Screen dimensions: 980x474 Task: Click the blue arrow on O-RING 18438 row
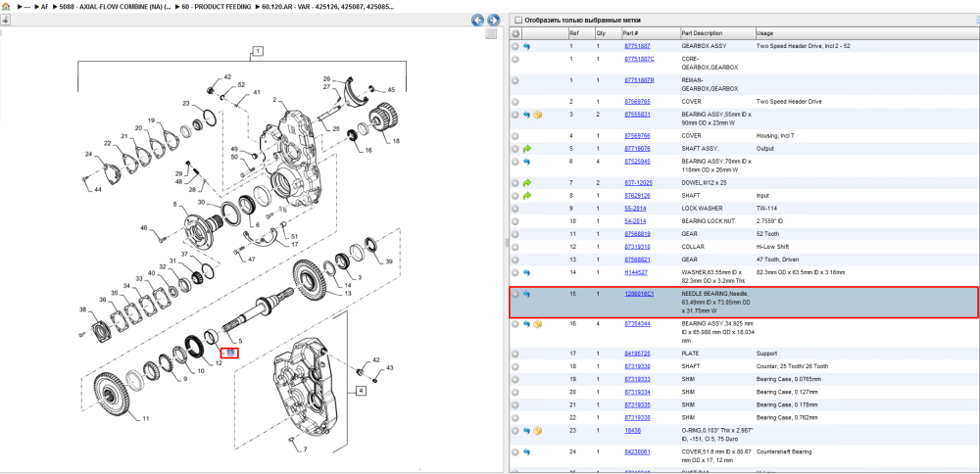point(527,430)
